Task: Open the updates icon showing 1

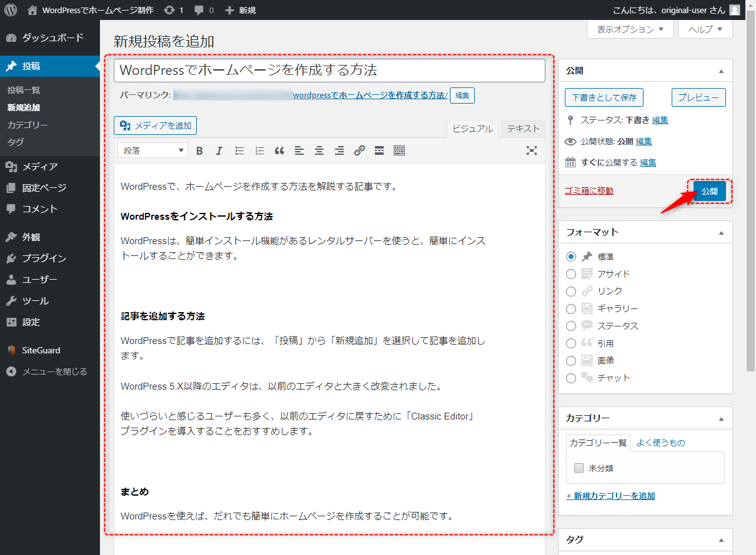Action: [174, 10]
